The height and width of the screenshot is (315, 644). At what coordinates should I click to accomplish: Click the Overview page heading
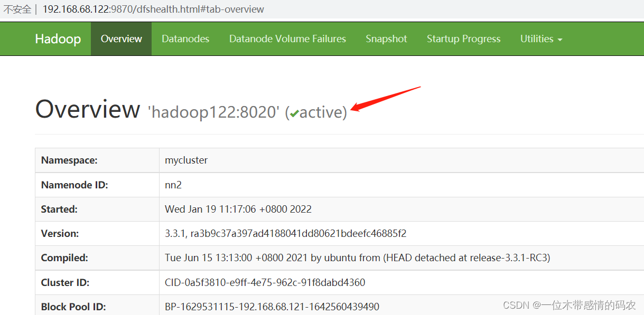pos(88,109)
